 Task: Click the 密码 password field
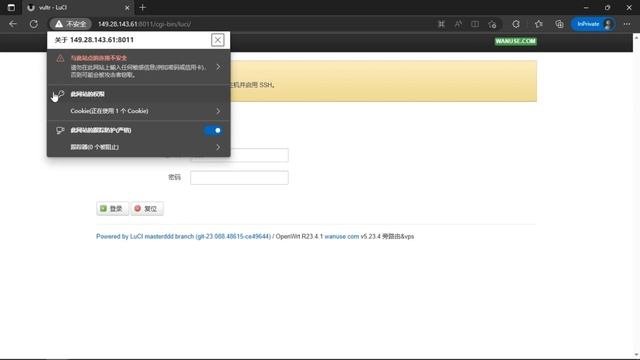tap(239, 178)
